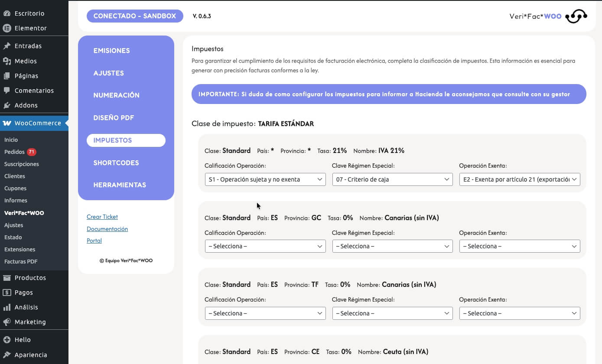Click the © Equipo Veri*Fac*WOO footer text
The image size is (602, 364).
pyautogui.click(x=126, y=261)
